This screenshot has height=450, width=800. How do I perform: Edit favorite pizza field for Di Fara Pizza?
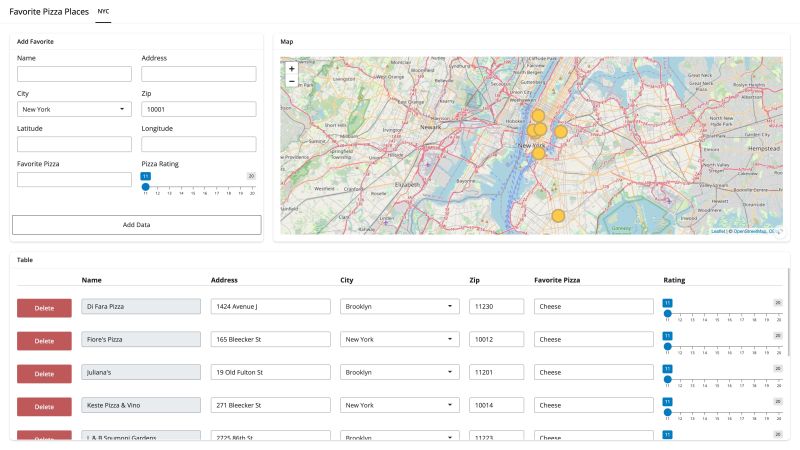(594, 306)
